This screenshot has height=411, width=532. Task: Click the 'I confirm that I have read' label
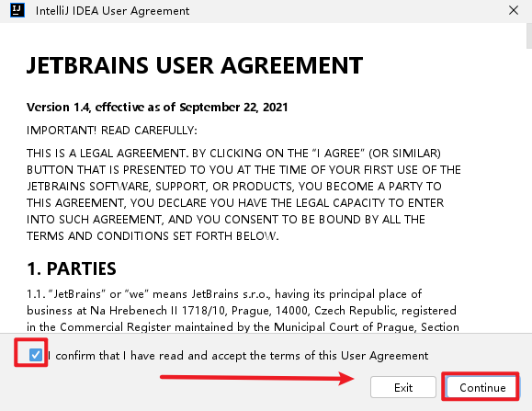[237, 356]
